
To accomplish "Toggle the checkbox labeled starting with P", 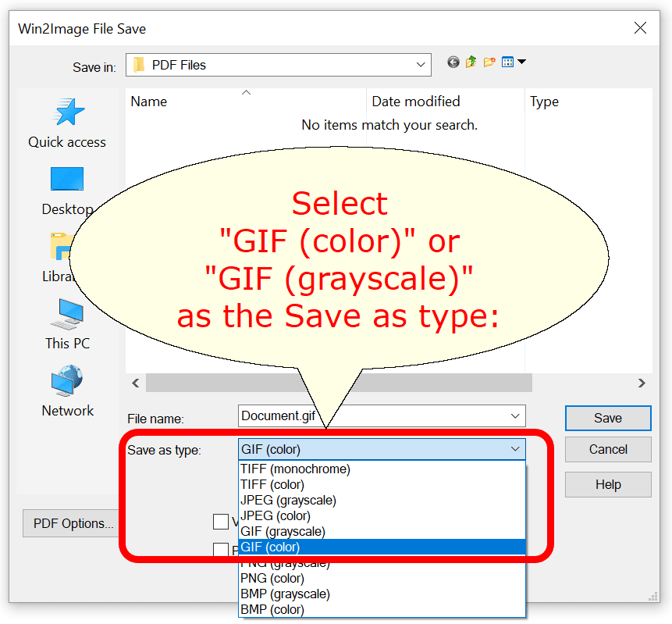I will (221, 550).
